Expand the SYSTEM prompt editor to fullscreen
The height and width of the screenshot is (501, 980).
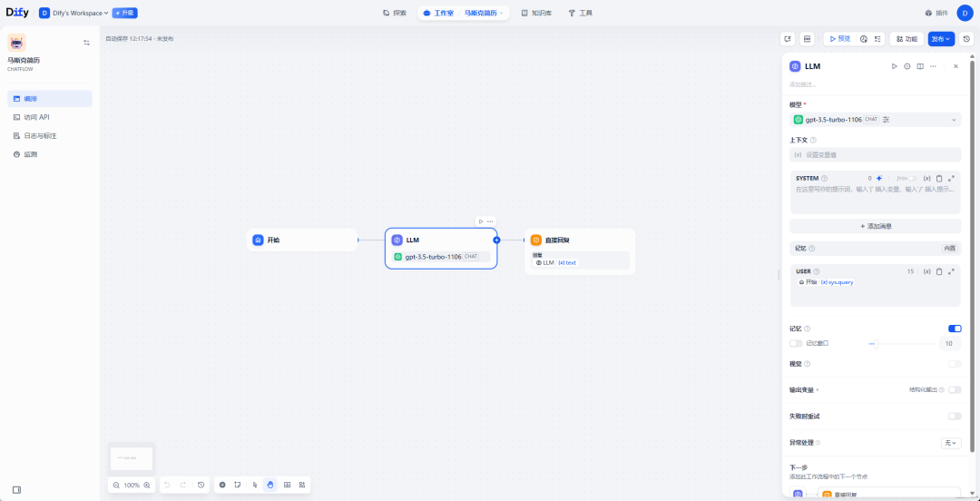coord(951,178)
